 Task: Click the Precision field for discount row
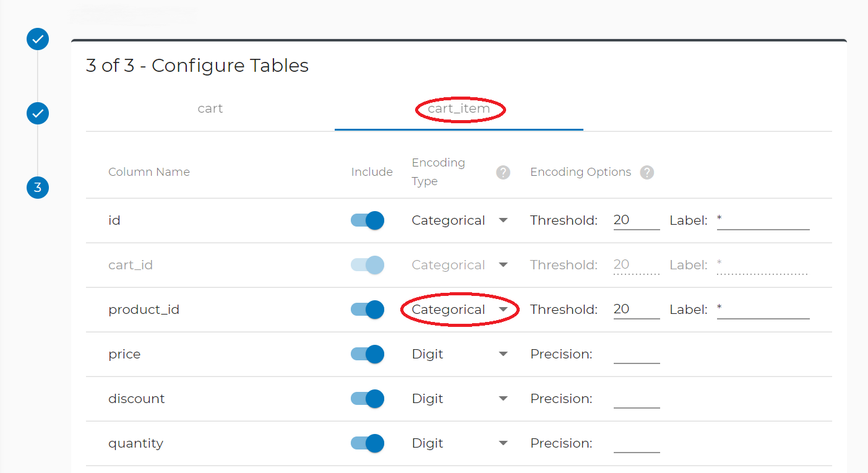tap(637, 399)
